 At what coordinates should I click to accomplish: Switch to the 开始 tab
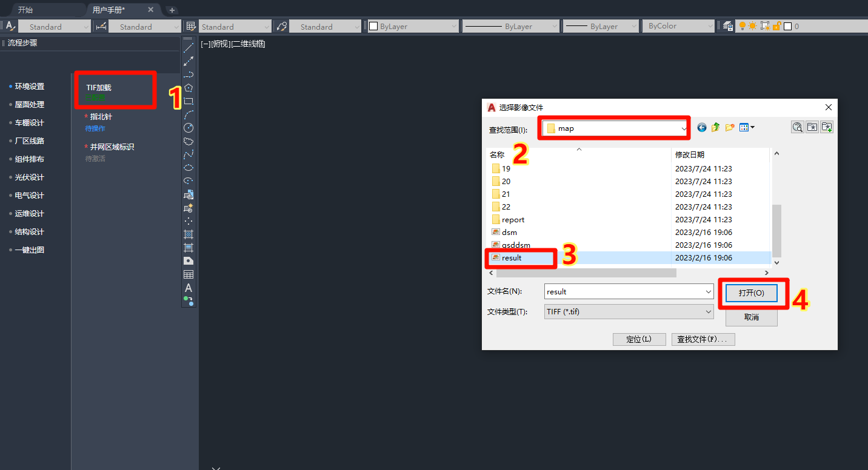point(25,10)
